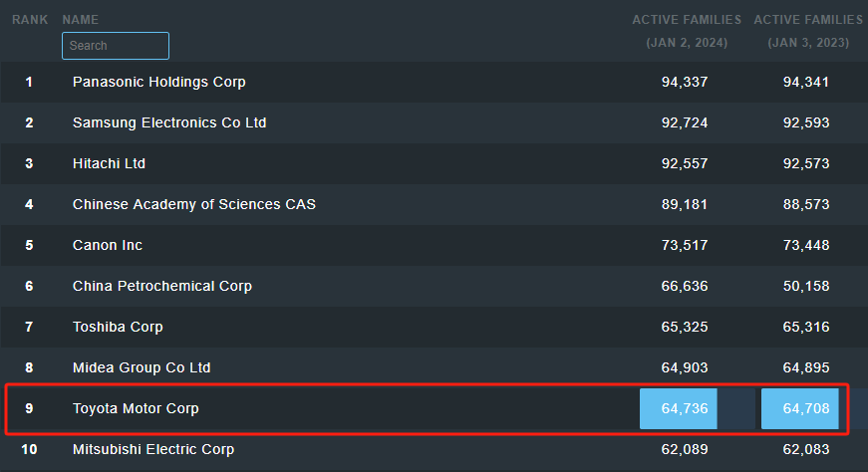Screen dimensions: 868x472
Task: Click the Search input field under NAME
Action: tap(116, 46)
